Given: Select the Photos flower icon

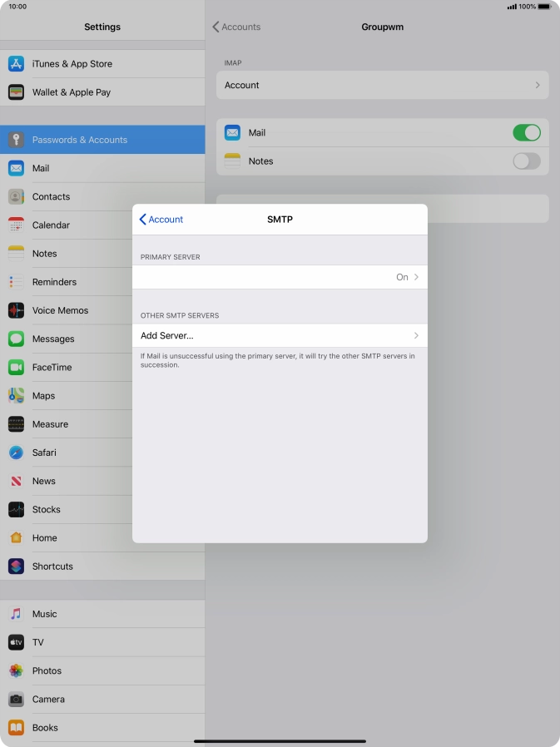Looking at the screenshot, I should point(16,670).
